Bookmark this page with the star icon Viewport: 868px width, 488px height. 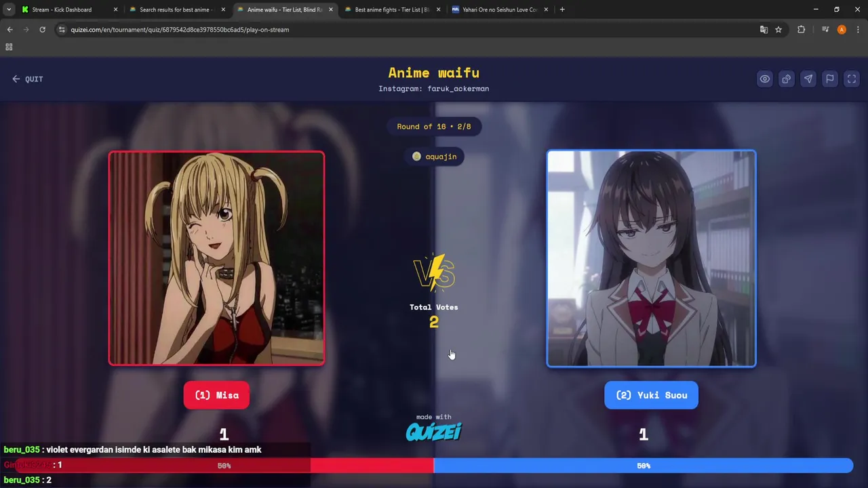[778, 30]
